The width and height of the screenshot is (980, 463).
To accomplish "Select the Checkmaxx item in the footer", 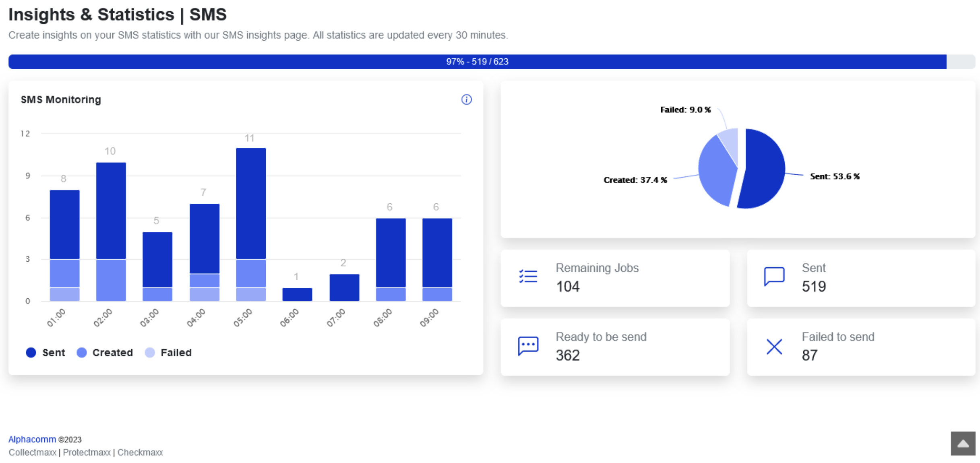I will [140, 452].
